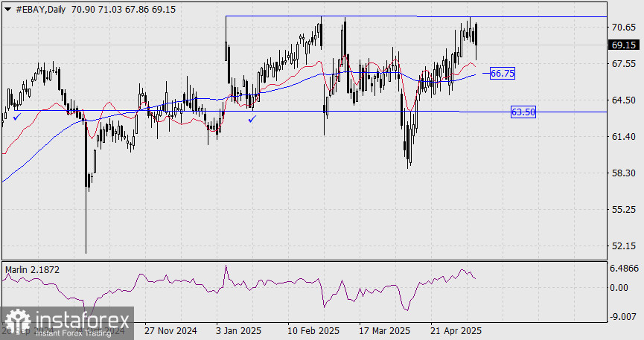Click the 17 Mar 2025 date label
The image size is (644, 340).
point(384,330)
